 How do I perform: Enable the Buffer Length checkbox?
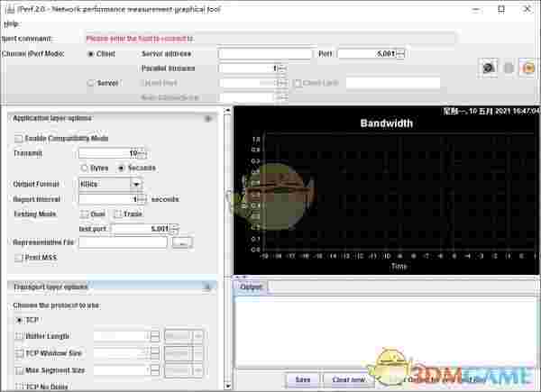pyautogui.click(x=19, y=336)
